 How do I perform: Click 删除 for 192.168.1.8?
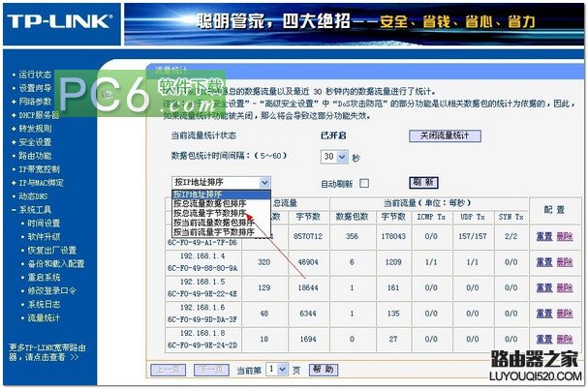tap(565, 339)
